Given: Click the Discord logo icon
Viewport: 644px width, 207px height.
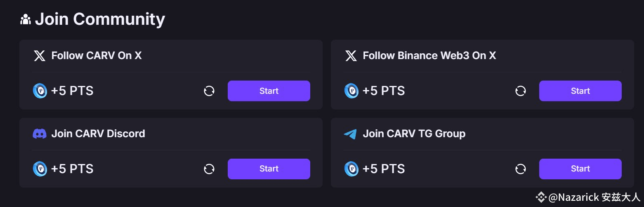Looking at the screenshot, I should (40, 133).
